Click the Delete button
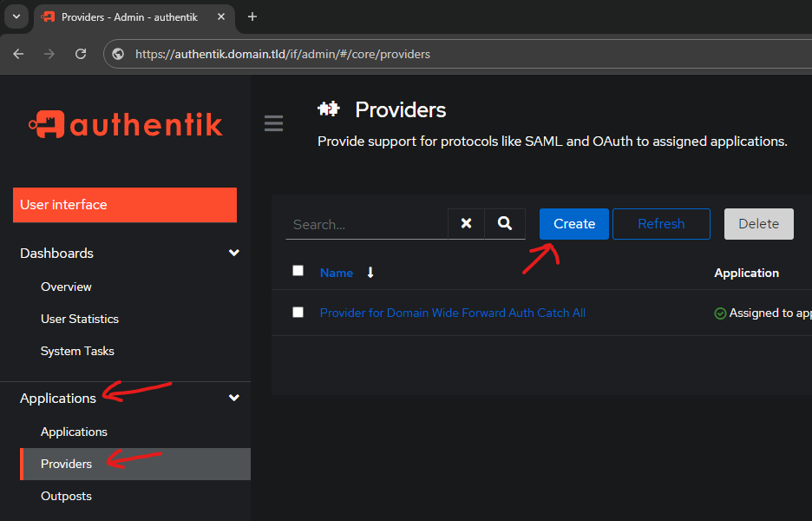Viewport: 812px width, 521px height. pos(759,224)
